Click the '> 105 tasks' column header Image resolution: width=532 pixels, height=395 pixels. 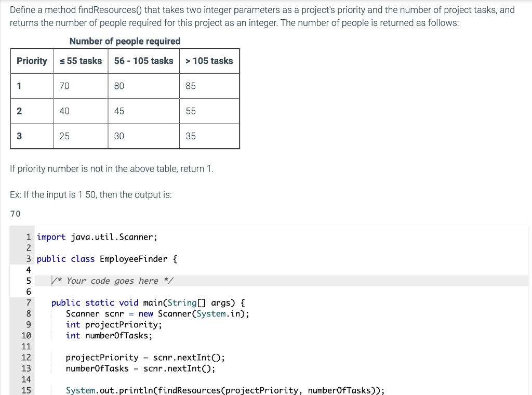click(x=209, y=61)
